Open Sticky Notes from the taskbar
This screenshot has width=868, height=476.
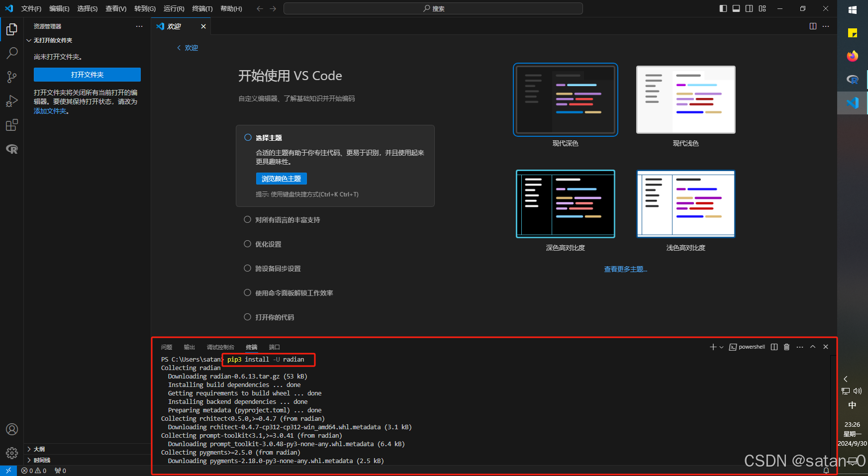(x=853, y=33)
